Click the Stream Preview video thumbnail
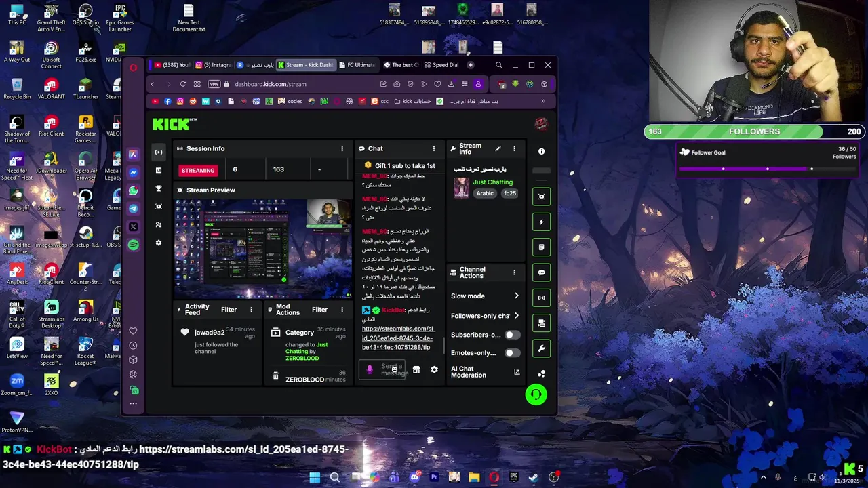The image size is (868, 488). click(x=263, y=248)
